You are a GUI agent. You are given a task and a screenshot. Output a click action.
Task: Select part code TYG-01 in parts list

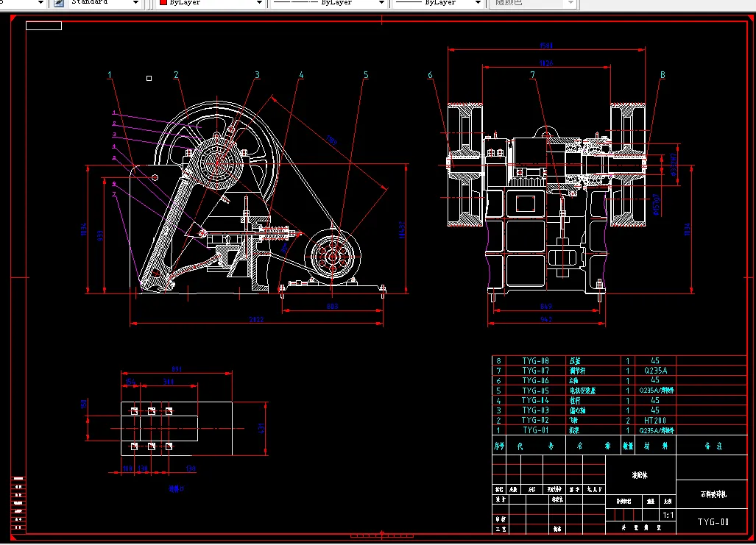[536, 430]
